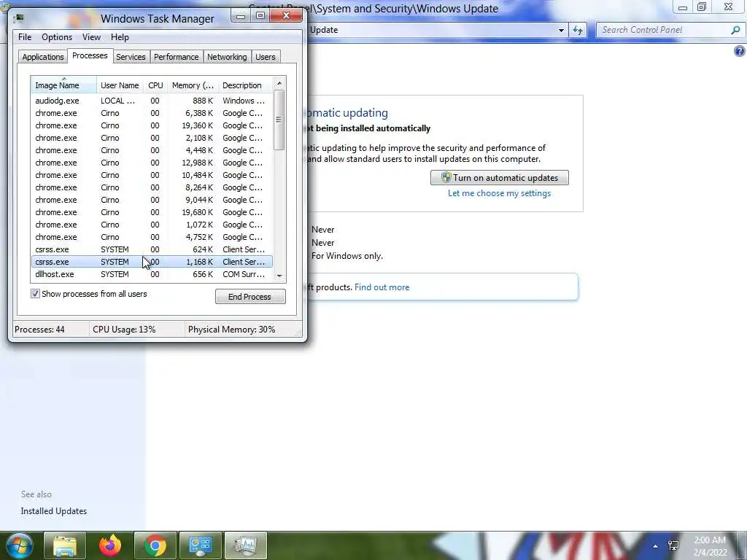Select the csrss.exe row using 624 K

click(152, 249)
